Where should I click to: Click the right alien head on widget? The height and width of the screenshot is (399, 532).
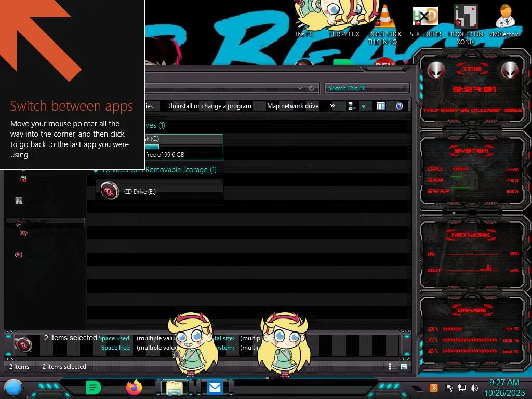point(510,70)
